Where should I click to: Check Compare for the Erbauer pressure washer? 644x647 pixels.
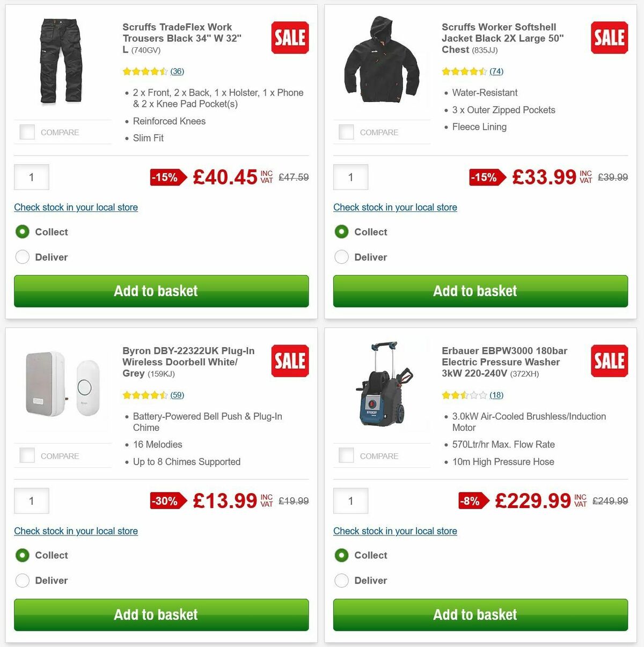tap(346, 455)
